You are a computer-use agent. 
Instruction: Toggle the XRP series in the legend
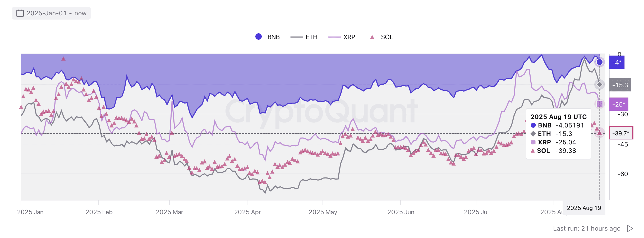click(349, 37)
